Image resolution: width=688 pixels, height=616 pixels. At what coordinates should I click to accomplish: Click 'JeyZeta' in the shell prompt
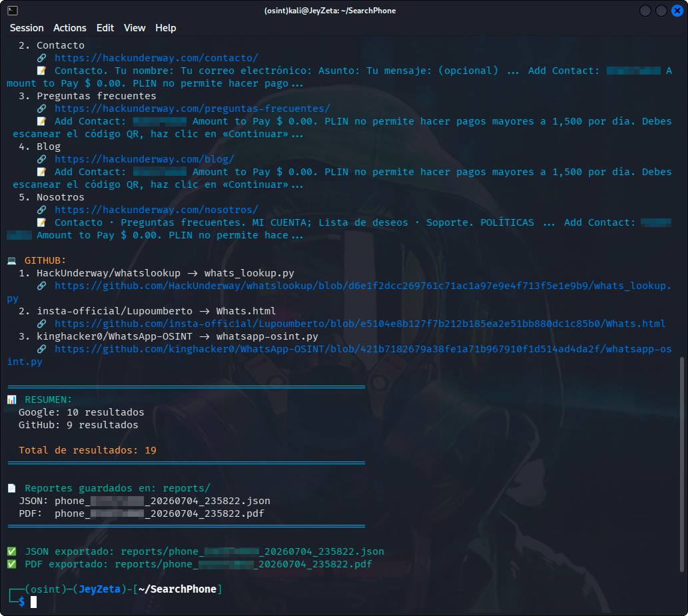[x=100, y=589]
